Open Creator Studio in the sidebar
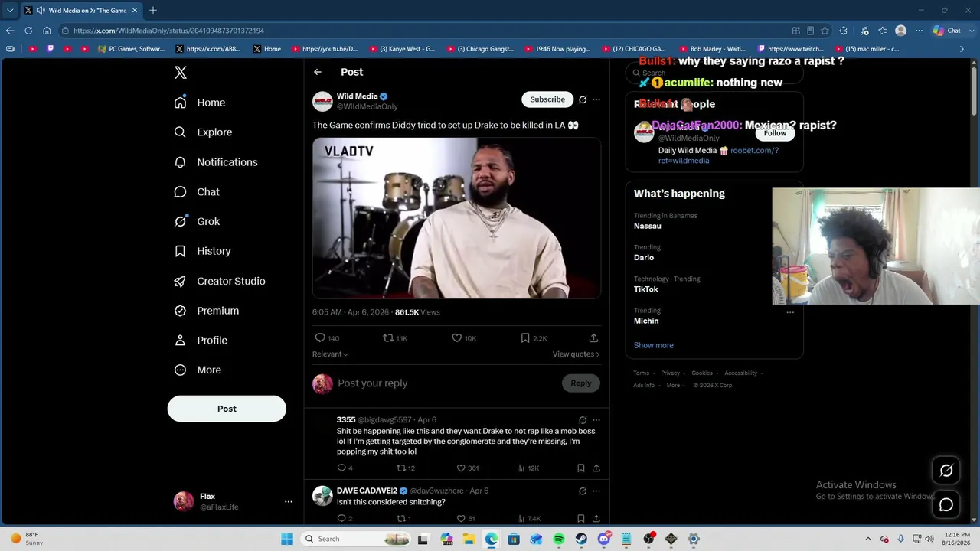This screenshot has width=980, height=551. 220,281
